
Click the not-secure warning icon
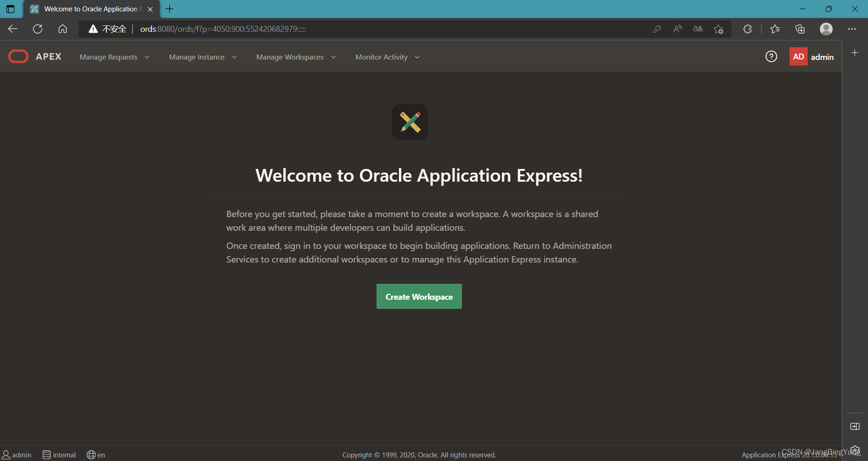point(93,29)
